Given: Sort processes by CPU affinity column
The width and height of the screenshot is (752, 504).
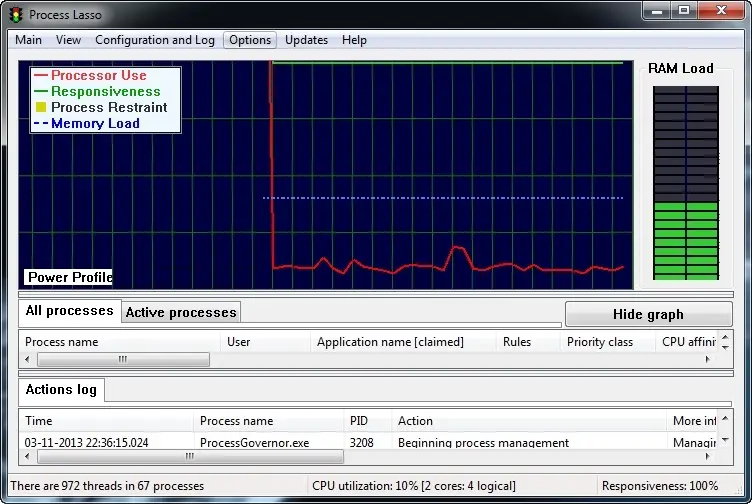Looking at the screenshot, I should 686,342.
